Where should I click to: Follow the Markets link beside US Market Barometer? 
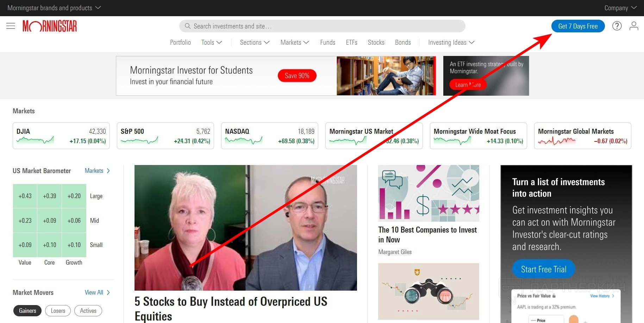[97, 171]
